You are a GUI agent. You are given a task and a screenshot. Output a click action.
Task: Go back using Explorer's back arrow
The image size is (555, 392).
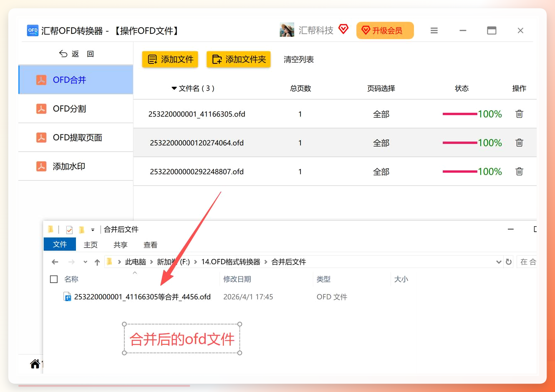(55, 262)
